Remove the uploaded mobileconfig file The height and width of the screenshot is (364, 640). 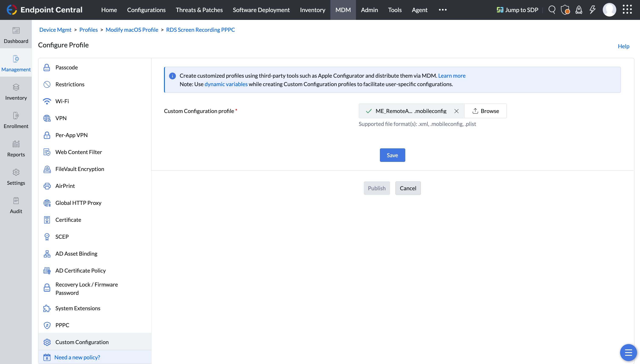coord(456,111)
